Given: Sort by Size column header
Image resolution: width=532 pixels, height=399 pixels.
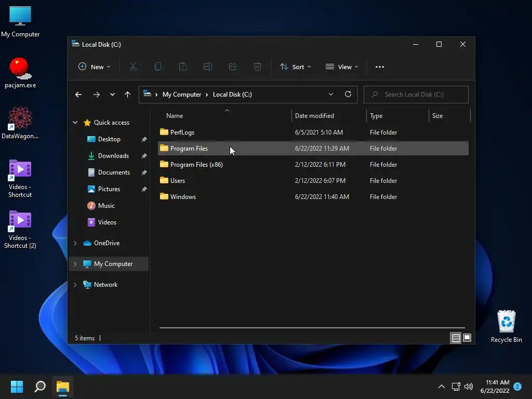Looking at the screenshot, I should coord(437,116).
